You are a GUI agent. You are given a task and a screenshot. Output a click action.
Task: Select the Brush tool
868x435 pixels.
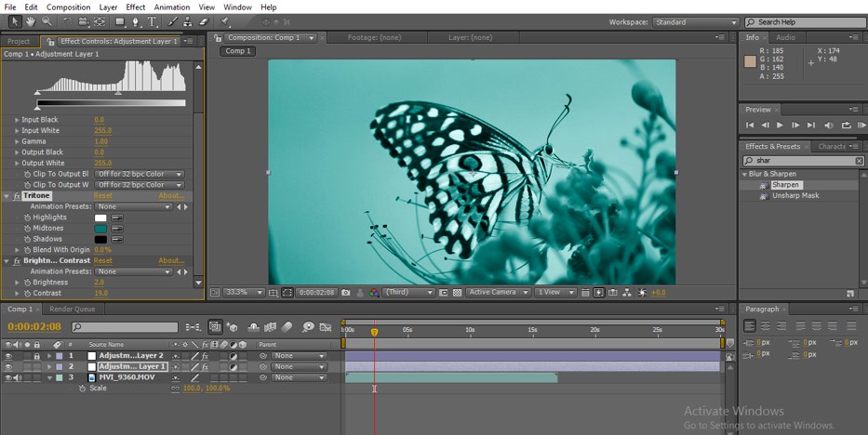(x=173, y=21)
